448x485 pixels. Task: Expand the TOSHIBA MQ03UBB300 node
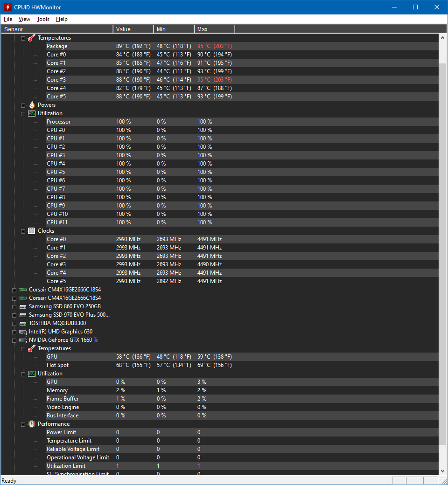[x=14, y=324]
